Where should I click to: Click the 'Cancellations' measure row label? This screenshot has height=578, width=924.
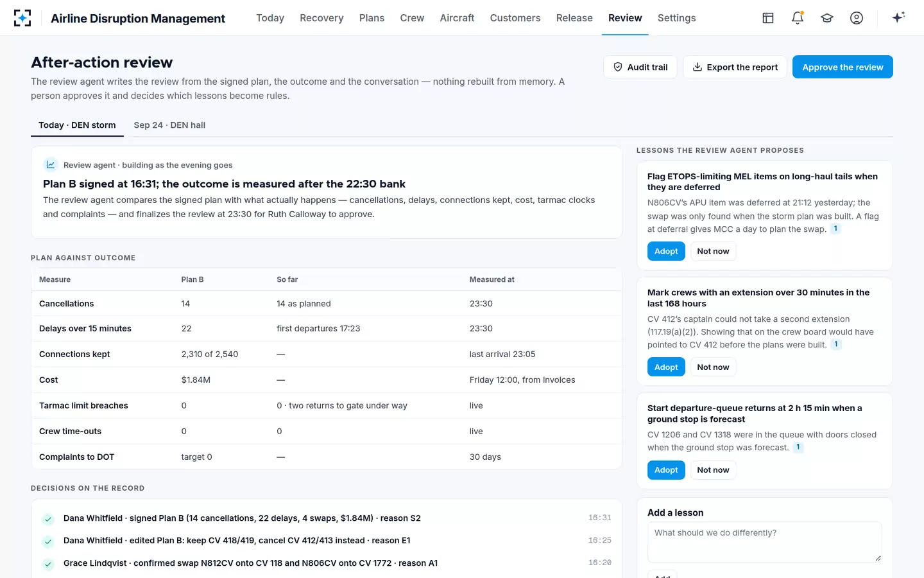[x=67, y=303]
